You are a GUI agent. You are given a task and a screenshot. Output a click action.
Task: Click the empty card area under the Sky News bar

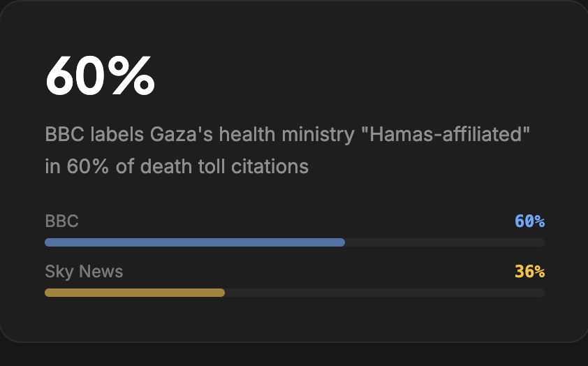(293, 319)
